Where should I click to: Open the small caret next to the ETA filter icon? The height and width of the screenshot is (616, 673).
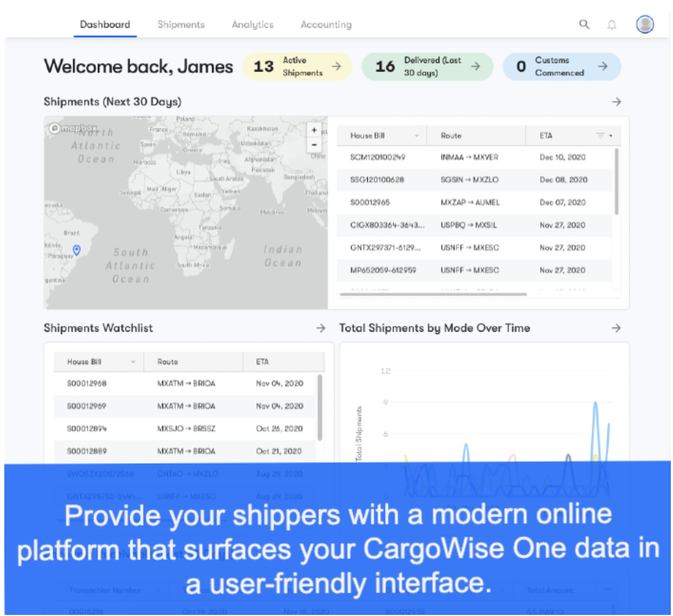[x=611, y=136]
